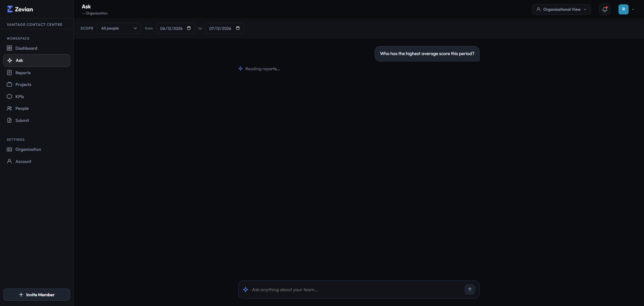Click the Reports document icon
This screenshot has height=306, width=644.
(9, 73)
